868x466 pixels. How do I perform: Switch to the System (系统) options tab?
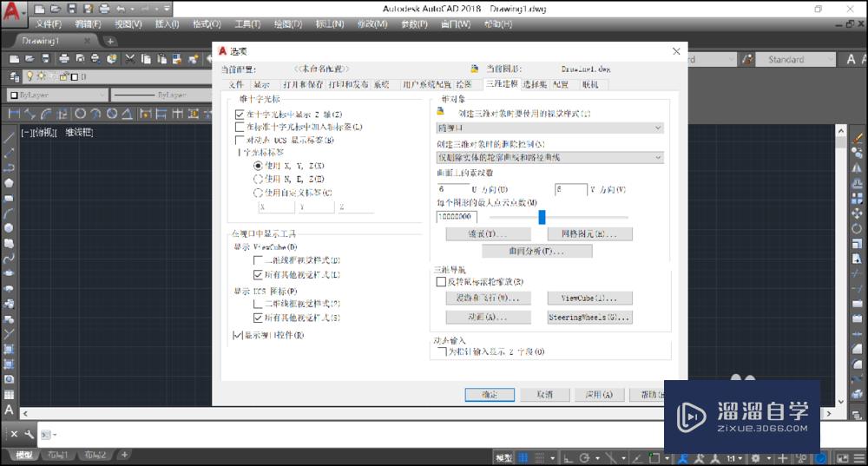point(381,85)
